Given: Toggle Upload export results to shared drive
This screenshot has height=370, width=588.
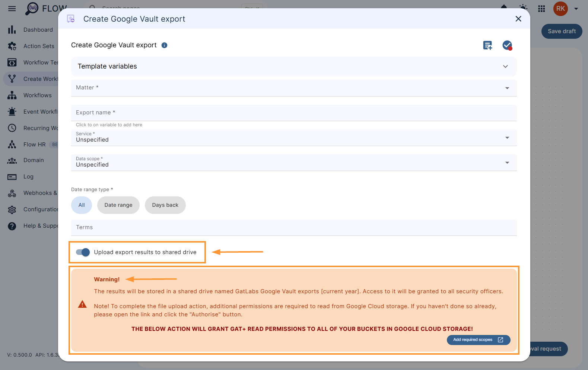Looking at the screenshot, I should tap(83, 252).
